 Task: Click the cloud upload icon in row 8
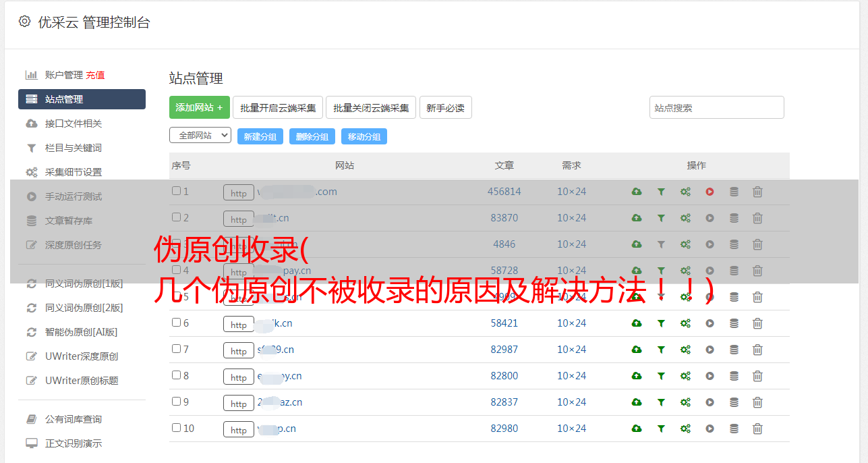pos(637,376)
